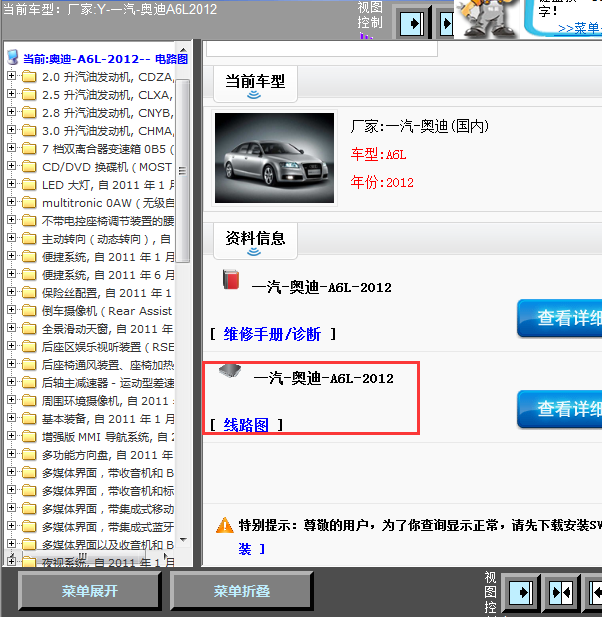This screenshot has width=602, height=617.
Task: Click the tree vertical scrollbar thumb
Action: 183,170
